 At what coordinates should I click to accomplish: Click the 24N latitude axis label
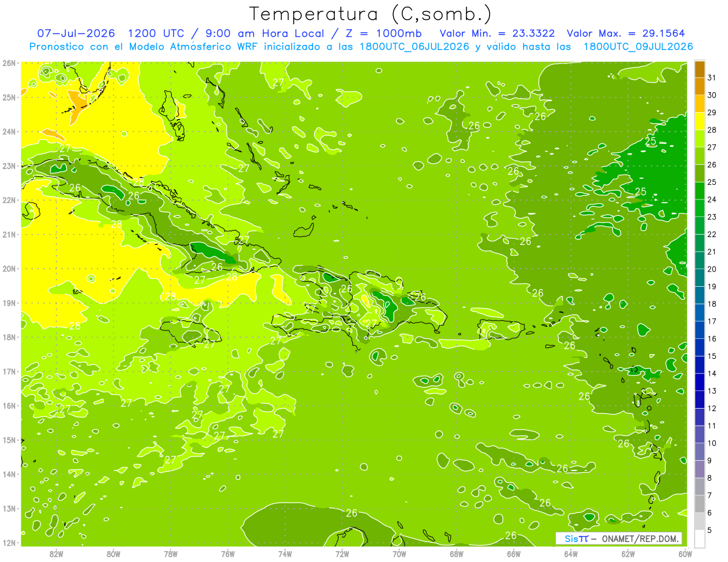click(9, 132)
